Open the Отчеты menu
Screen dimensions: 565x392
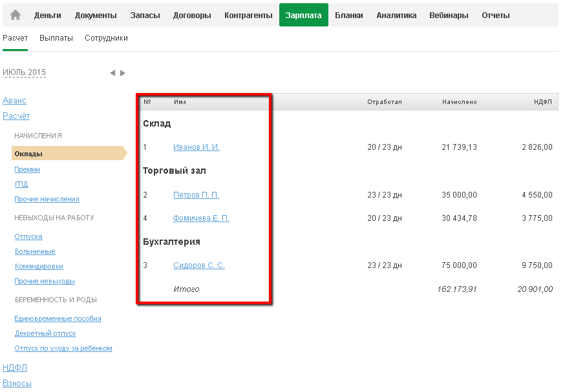(495, 15)
